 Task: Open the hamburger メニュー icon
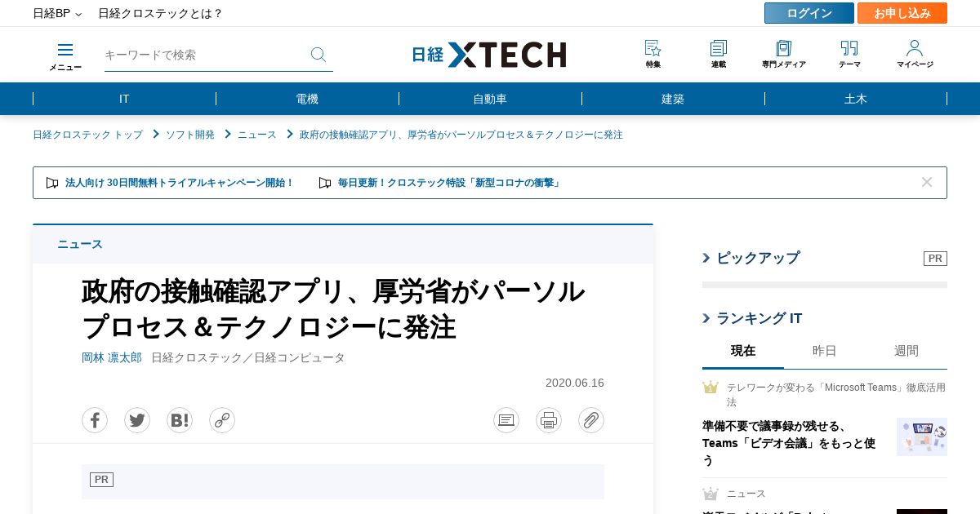click(65, 55)
